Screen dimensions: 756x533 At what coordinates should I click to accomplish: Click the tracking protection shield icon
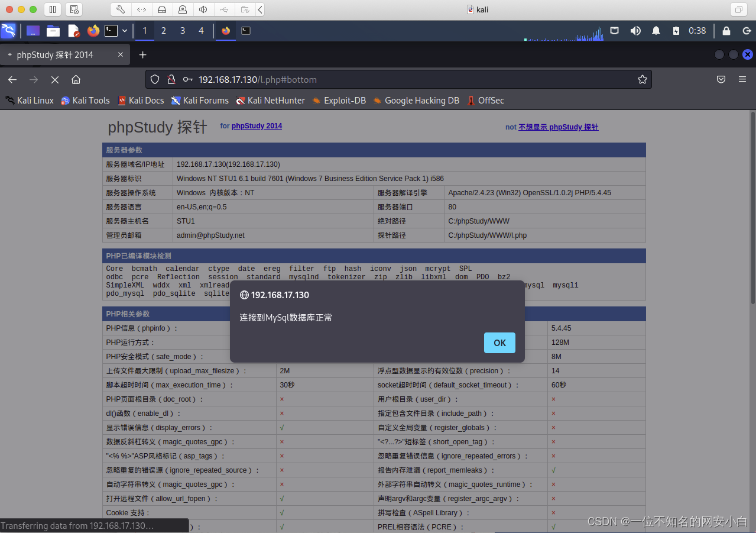[x=155, y=79]
